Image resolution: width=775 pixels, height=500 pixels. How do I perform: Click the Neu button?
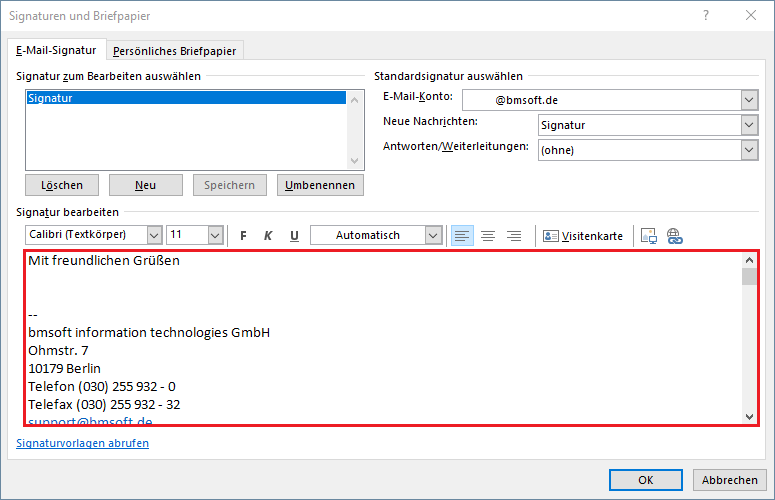tap(146, 185)
